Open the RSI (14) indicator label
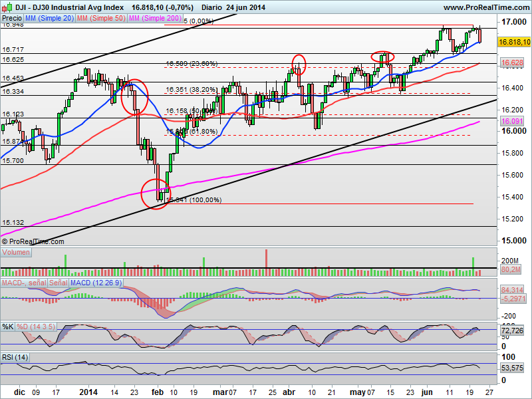 [x=15, y=357]
